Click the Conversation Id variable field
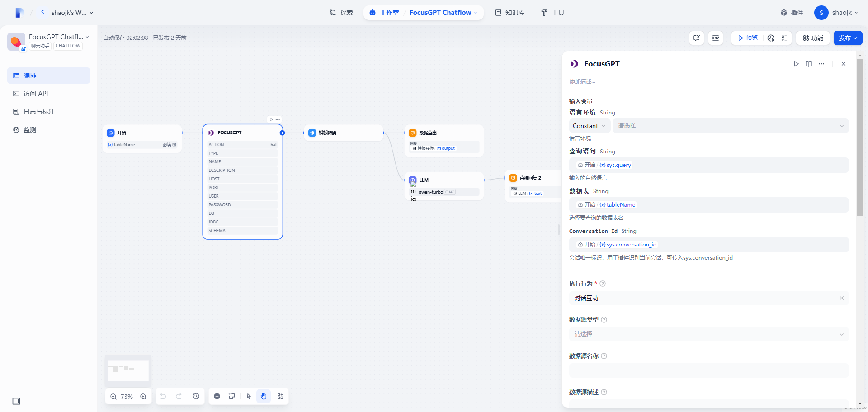The width and height of the screenshot is (868, 412). (709, 245)
